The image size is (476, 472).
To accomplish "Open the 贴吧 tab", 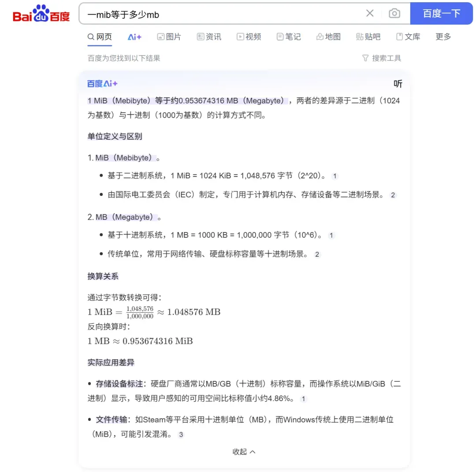I will 368,37.
